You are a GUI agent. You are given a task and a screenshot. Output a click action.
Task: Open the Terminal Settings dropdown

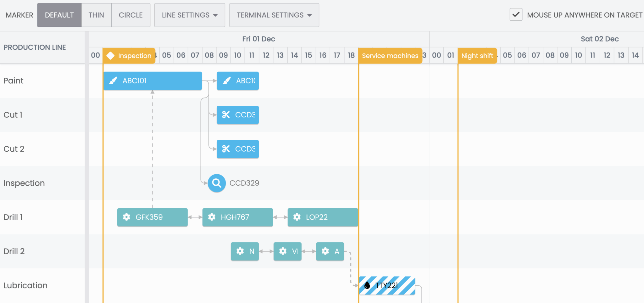(x=274, y=15)
